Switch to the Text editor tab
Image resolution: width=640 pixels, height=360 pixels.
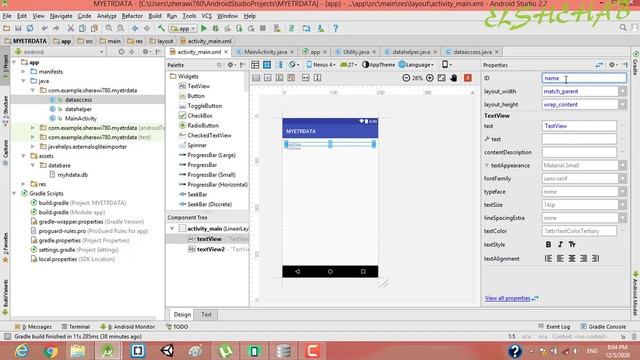coord(206,314)
